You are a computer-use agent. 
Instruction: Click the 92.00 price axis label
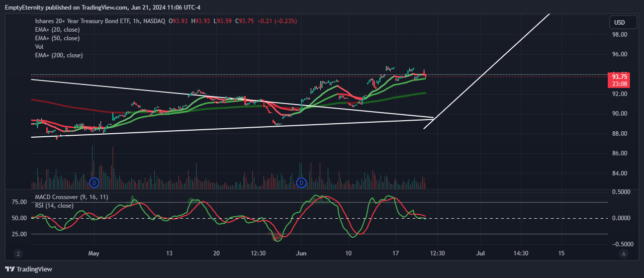619,94
